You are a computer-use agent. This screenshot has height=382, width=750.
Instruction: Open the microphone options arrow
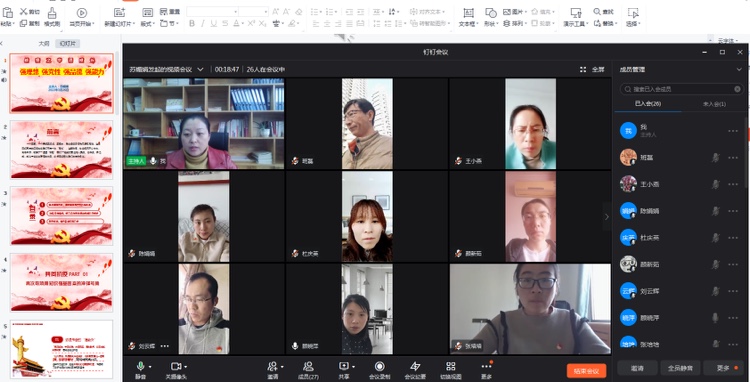pos(150,367)
